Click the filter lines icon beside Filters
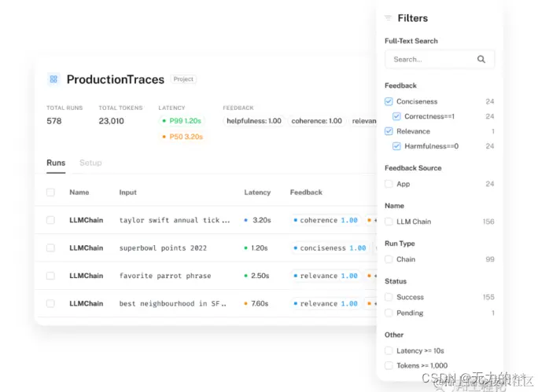Screen dimensions: 538x392 pyautogui.click(x=388, y=18)
